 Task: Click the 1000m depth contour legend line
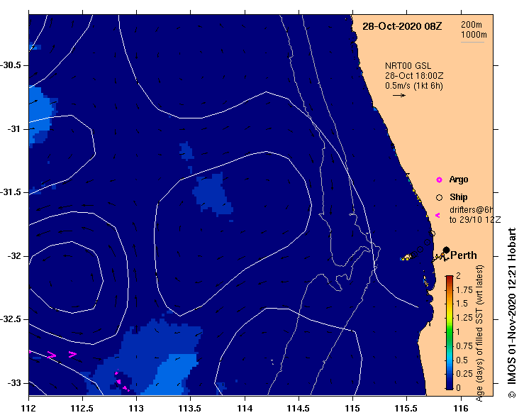[473, 42]
